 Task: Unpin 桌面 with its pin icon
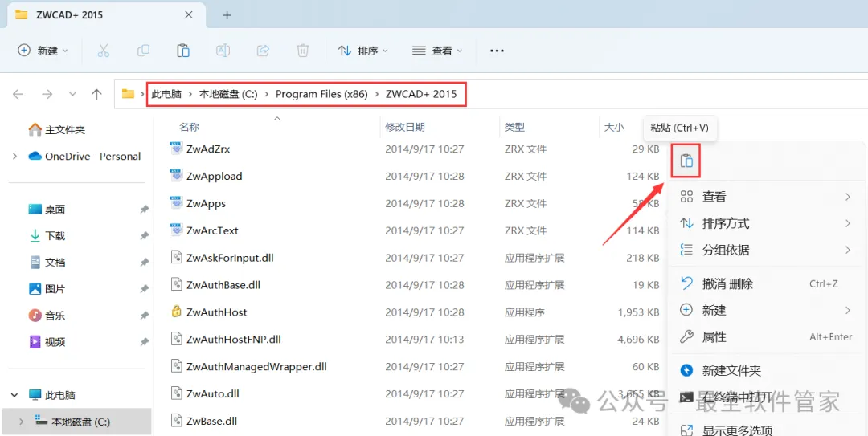(x=144, y=209)
